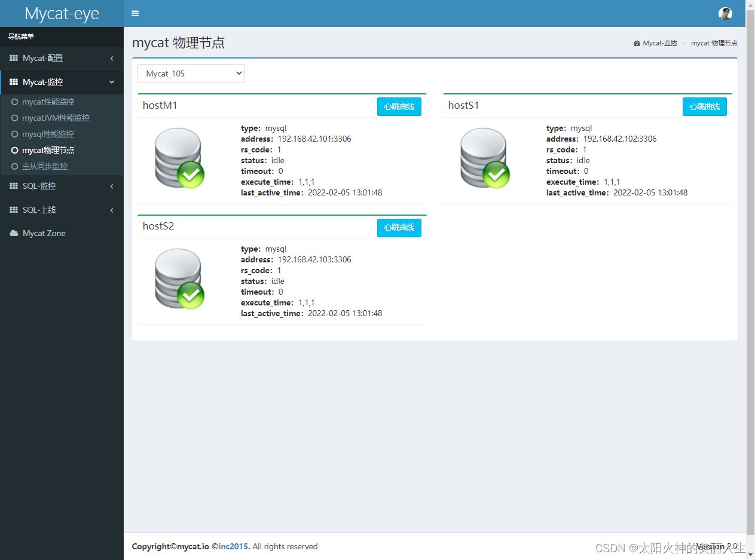Click circle icon next to mycat物理节点

pyautogui.click(x=15, y=151)
